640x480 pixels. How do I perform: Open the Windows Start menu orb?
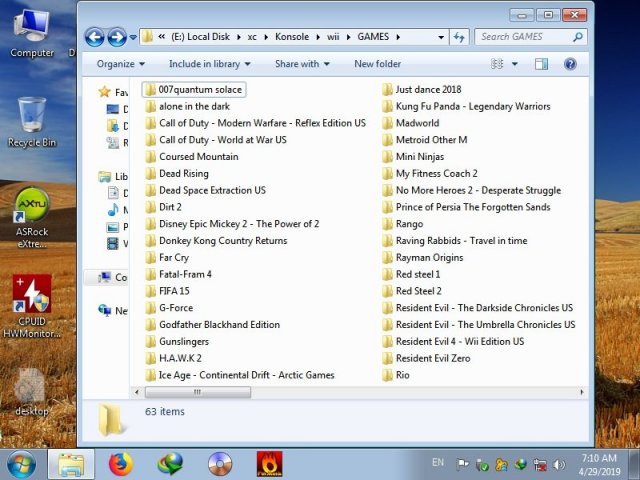click(x=21, y=464)
